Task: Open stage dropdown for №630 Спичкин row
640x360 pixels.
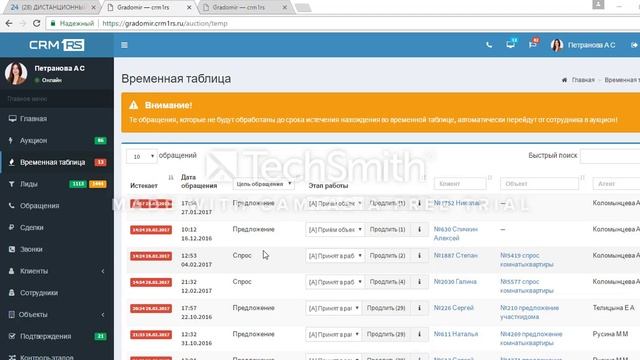Action: 335,230
